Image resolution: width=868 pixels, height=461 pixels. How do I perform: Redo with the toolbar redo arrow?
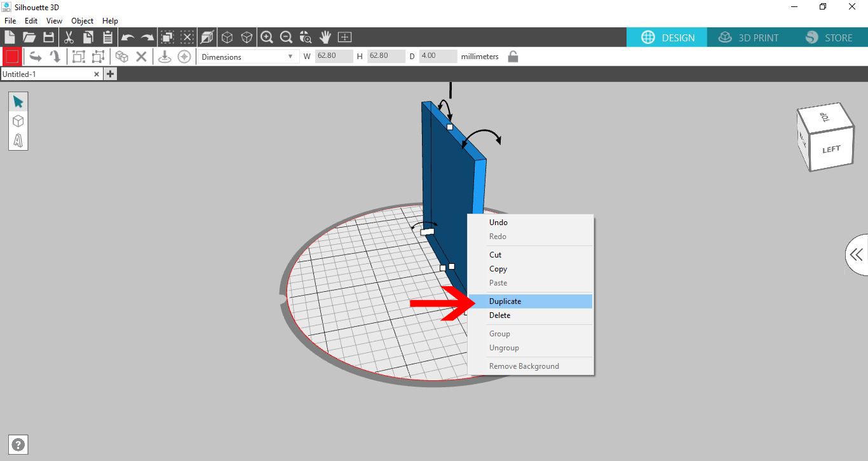pos(147,38)
